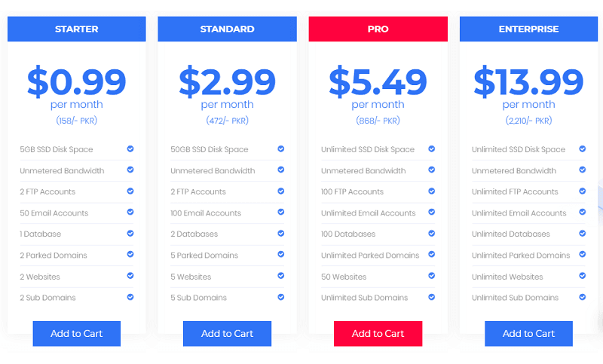The width and height of the screenshot is (603, 364).
Task: Select the red PRO plan header
Action: [x=378, y=29]
